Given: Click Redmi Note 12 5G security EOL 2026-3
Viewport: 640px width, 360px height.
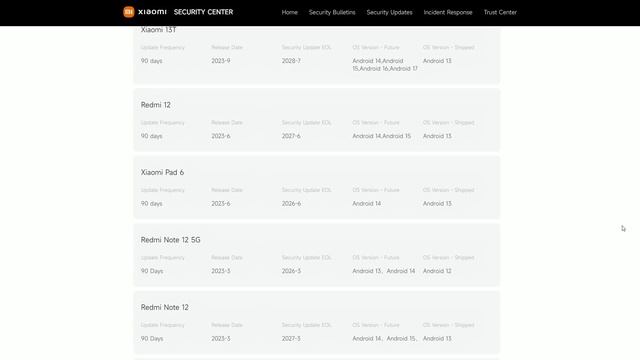Looking at the screenshot, I should click(291, 271).
